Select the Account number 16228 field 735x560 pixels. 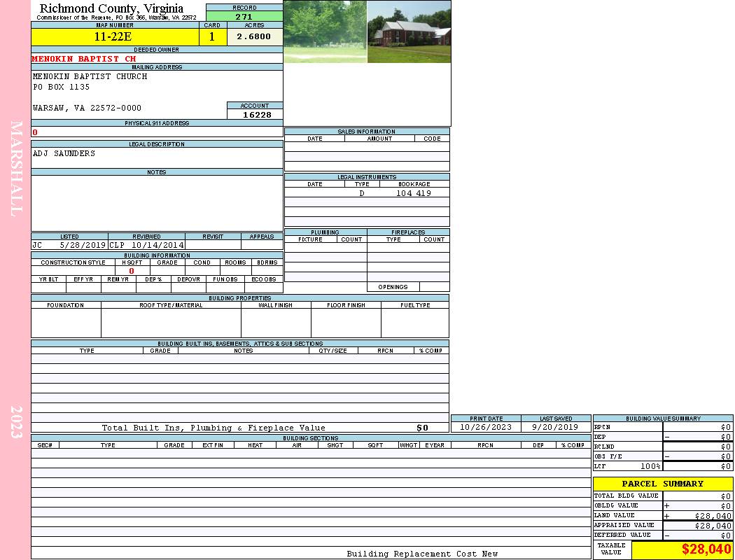click(255, 114)
